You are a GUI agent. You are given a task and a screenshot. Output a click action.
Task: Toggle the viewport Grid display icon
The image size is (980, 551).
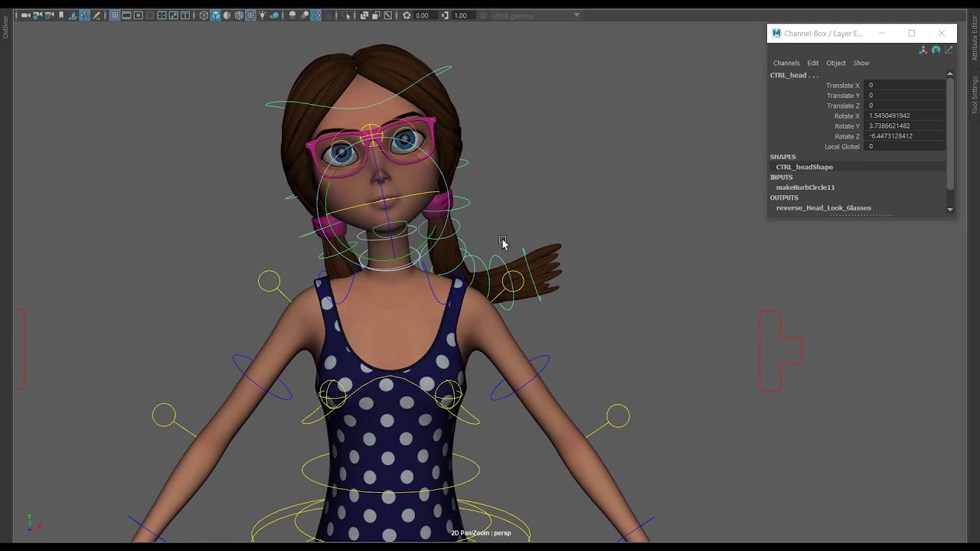[114, 15]
